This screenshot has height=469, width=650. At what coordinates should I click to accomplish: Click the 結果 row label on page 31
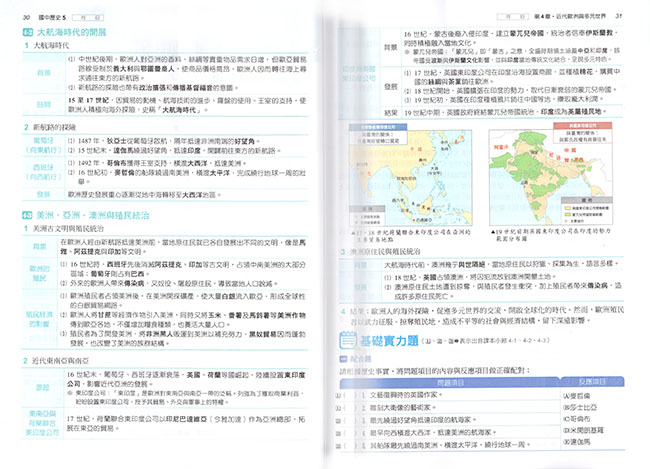click(x=390, y=112)
